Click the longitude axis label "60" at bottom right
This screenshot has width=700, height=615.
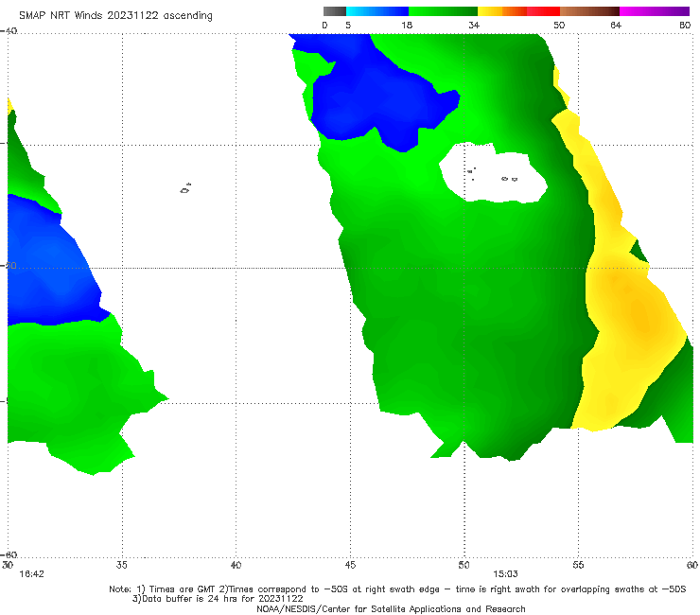tap(692, 565)
